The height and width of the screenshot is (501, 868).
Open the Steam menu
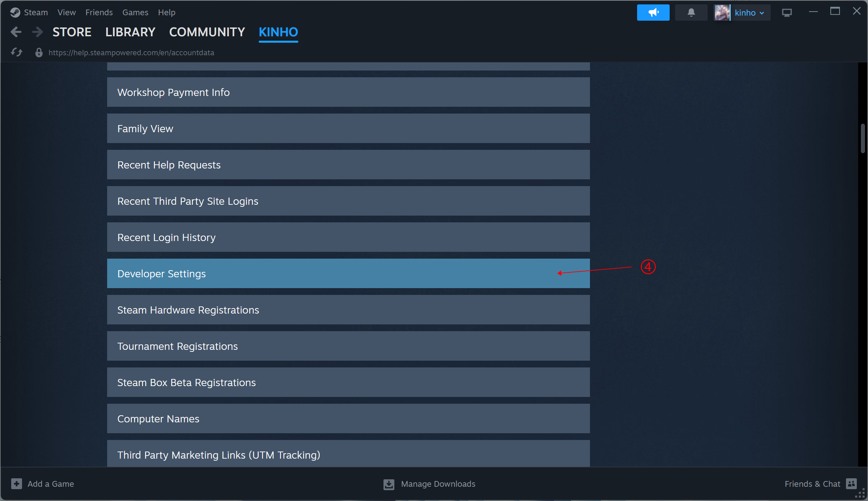coord(36,13)
